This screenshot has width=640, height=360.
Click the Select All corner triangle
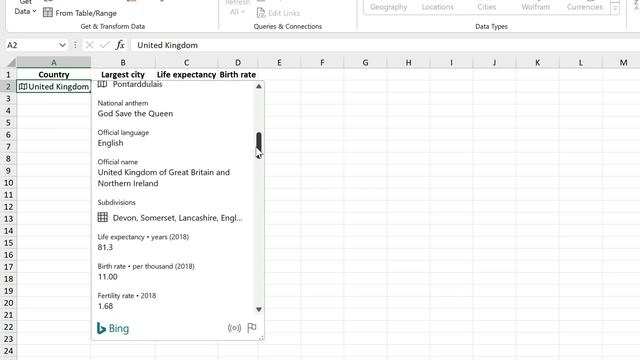tap(11, 62)
